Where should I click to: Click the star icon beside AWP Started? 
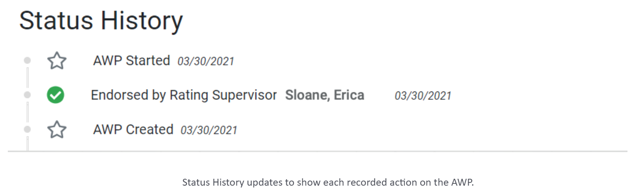tap(57, 61)
